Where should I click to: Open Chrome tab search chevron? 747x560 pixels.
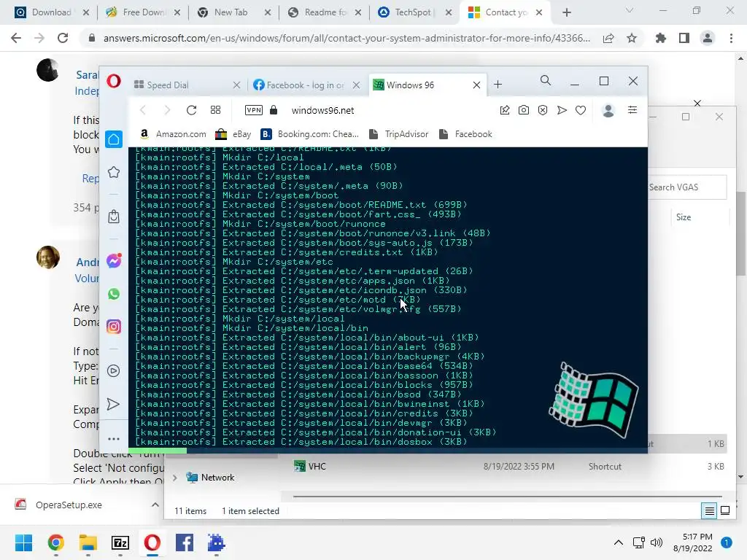coord(630,10)
